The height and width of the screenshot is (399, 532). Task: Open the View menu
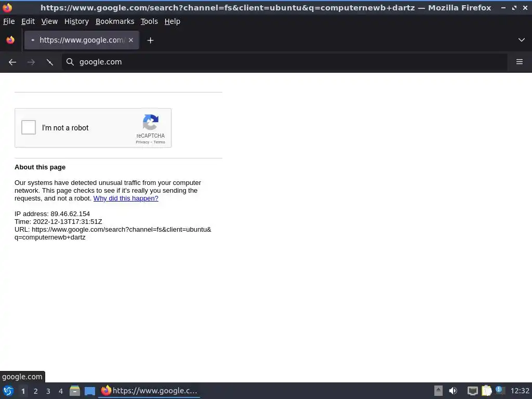[49, 21]
